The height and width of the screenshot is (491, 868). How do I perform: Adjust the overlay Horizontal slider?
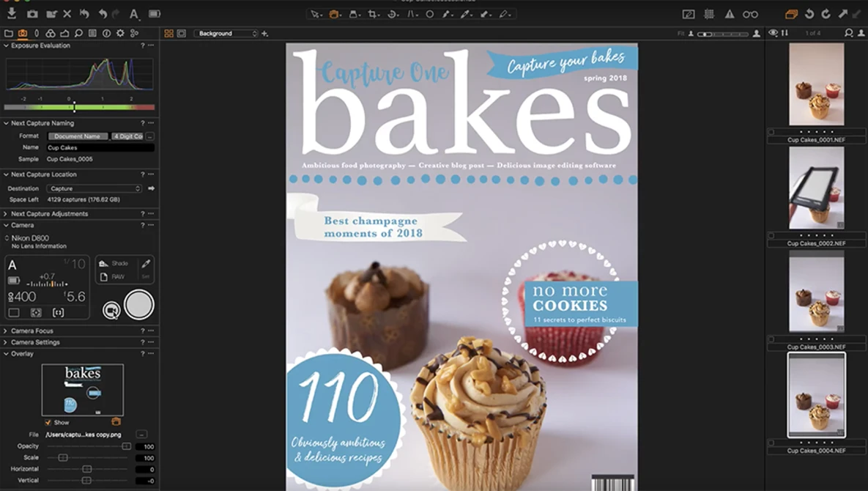(x=89, y=469)
